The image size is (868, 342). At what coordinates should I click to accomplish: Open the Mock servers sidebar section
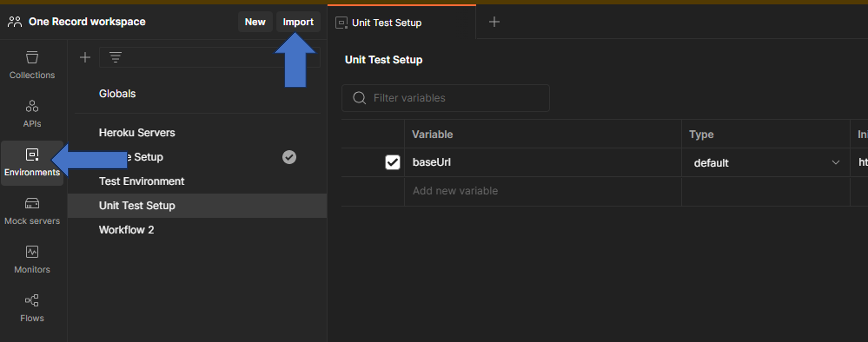(32, 212)
